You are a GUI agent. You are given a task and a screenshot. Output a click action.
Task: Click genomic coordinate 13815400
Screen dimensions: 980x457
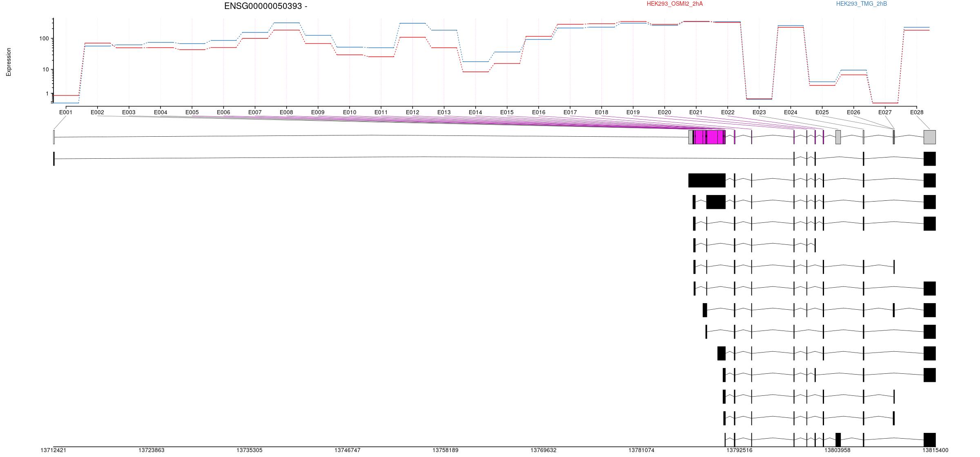click(935, 450)
